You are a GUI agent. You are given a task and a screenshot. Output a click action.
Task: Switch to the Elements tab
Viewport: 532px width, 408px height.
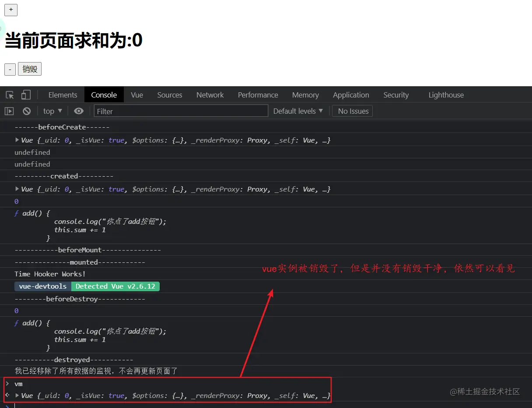pyautogui.click(x=63, y=95)
